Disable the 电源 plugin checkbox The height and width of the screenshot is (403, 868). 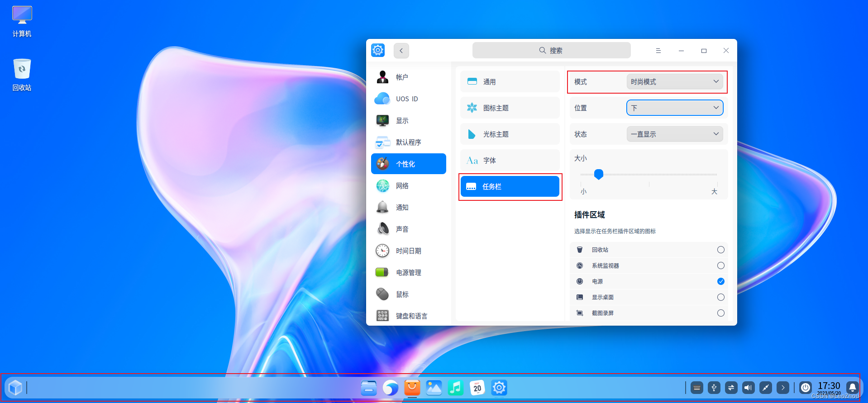tap(721, 281)
